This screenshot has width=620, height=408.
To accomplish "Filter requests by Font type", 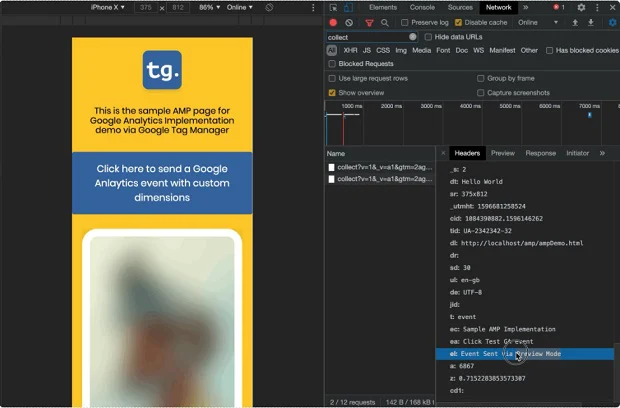I will [x=443, y=50].
